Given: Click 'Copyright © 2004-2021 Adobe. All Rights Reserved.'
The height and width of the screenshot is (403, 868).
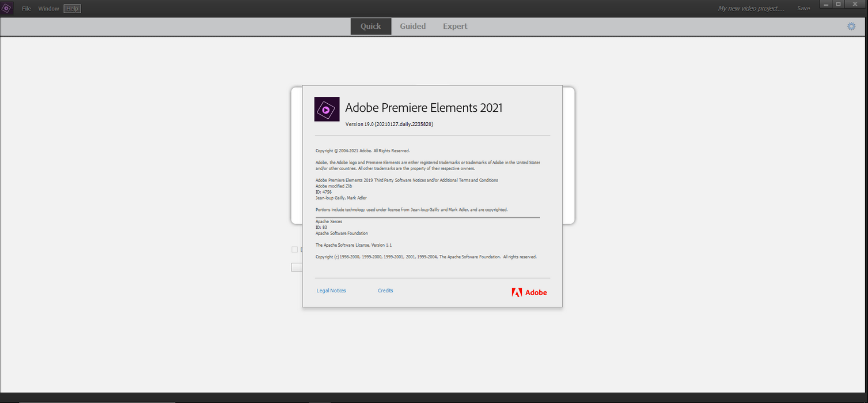Looking at the screenshot, I should point(363,150).
